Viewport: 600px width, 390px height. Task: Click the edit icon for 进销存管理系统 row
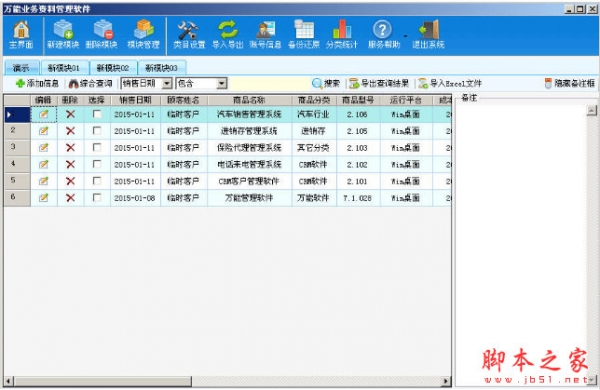(x=44, y=131)
